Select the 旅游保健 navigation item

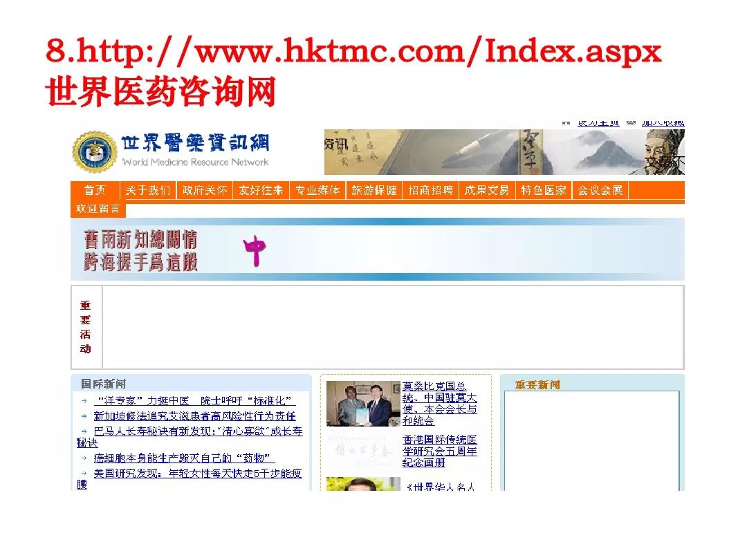[x=374, y=191]
